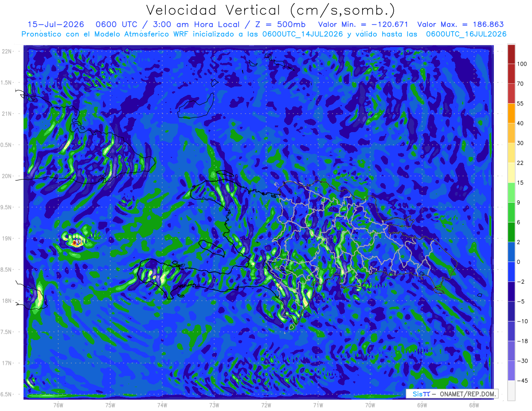This screenshot has height=411, width=532.
Task: Select the purple band between -30 and -18
Action: (x=511, y=350)
